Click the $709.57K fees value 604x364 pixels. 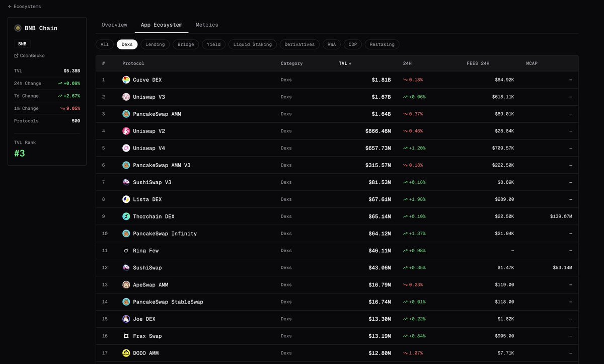[x=503, y=149]
